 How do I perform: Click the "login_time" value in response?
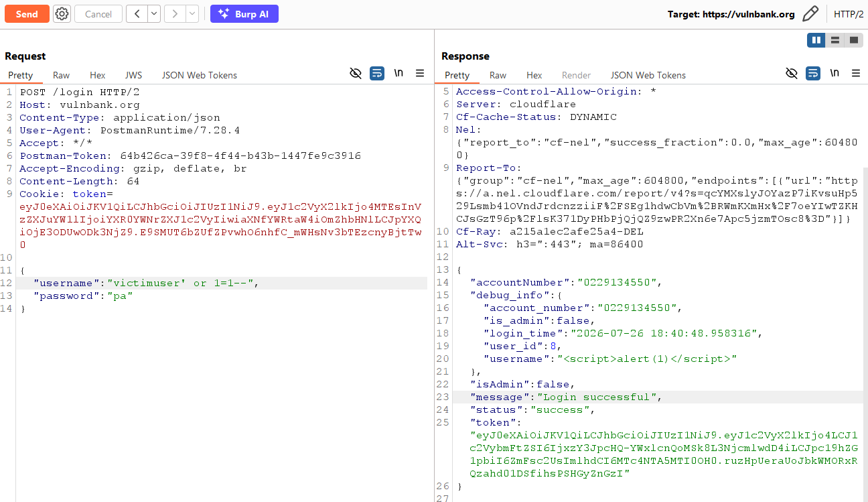[x=664, y=333]
